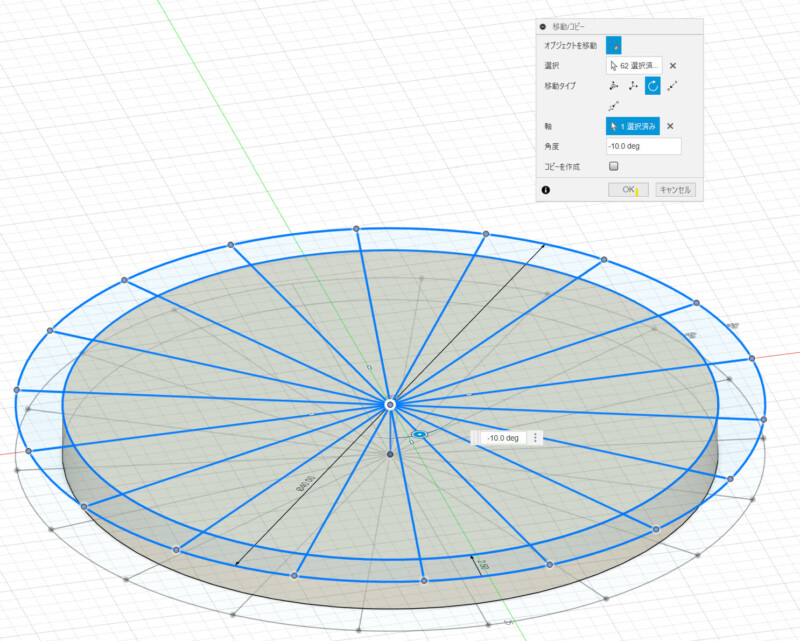Click the キャンセル button

pos(676,190)
